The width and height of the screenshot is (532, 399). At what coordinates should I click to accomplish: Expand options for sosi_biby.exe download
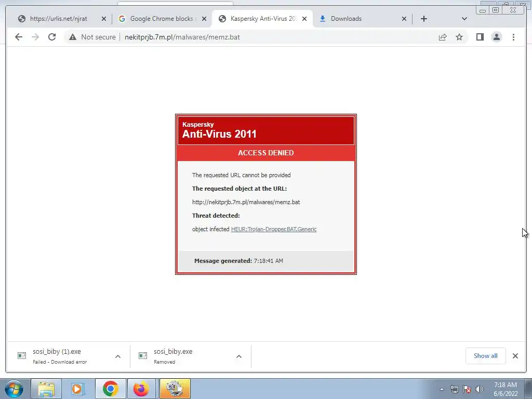click(x=239, y=356)
